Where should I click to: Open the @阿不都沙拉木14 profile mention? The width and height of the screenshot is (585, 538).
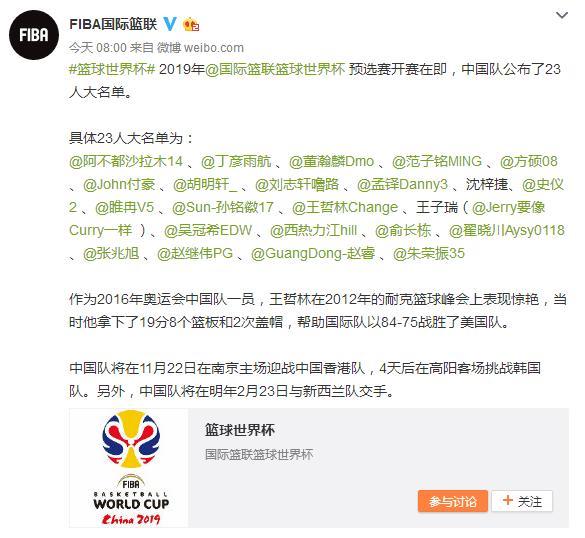[126, 162]
